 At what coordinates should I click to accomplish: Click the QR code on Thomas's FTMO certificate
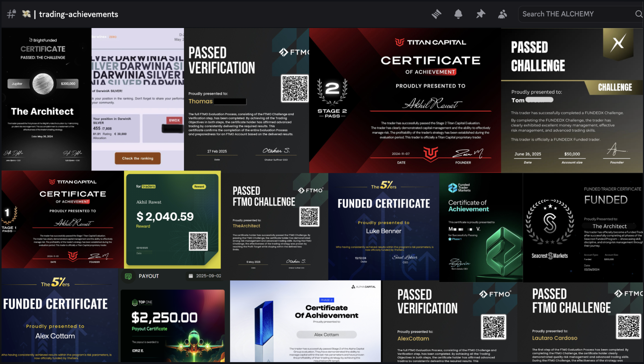pos(295,88)
